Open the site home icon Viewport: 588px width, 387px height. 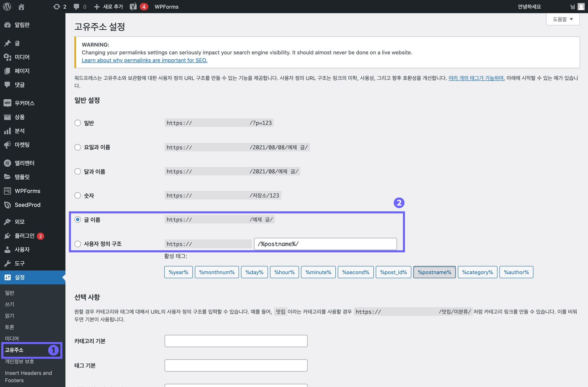(x=21, y=6)
